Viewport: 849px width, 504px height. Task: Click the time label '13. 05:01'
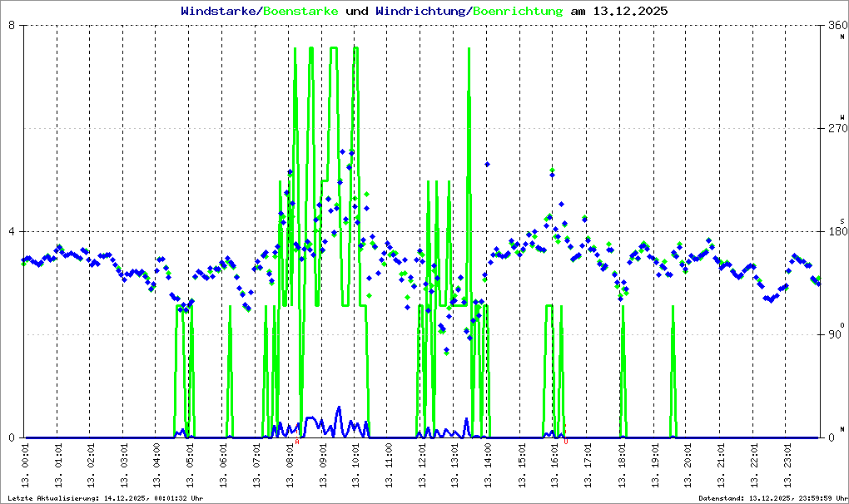point(190,465)
